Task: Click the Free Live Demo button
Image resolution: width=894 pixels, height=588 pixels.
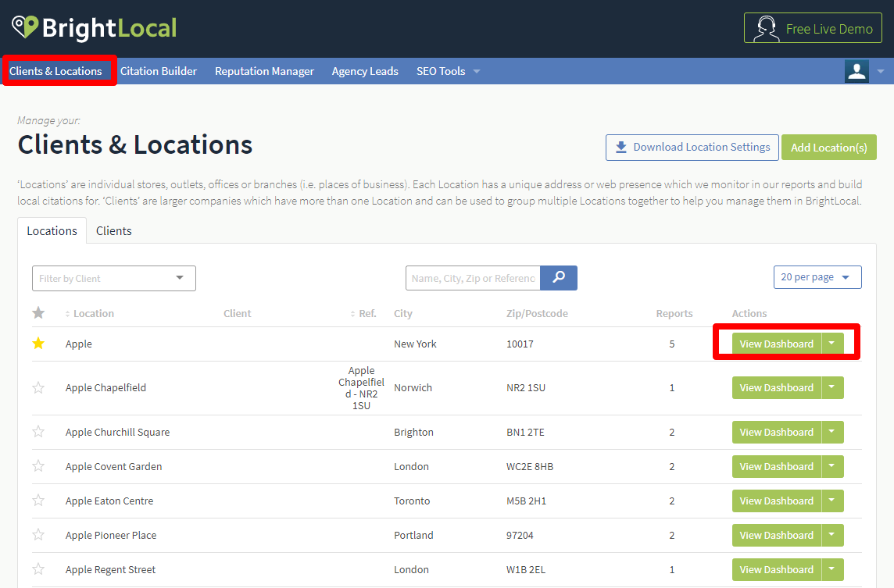Action: [813, 28]
